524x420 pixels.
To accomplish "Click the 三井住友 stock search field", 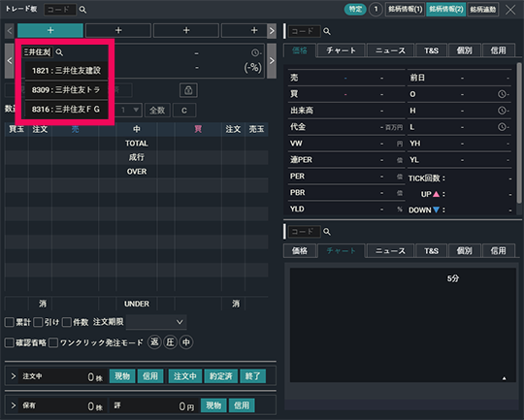I will 38,52.
